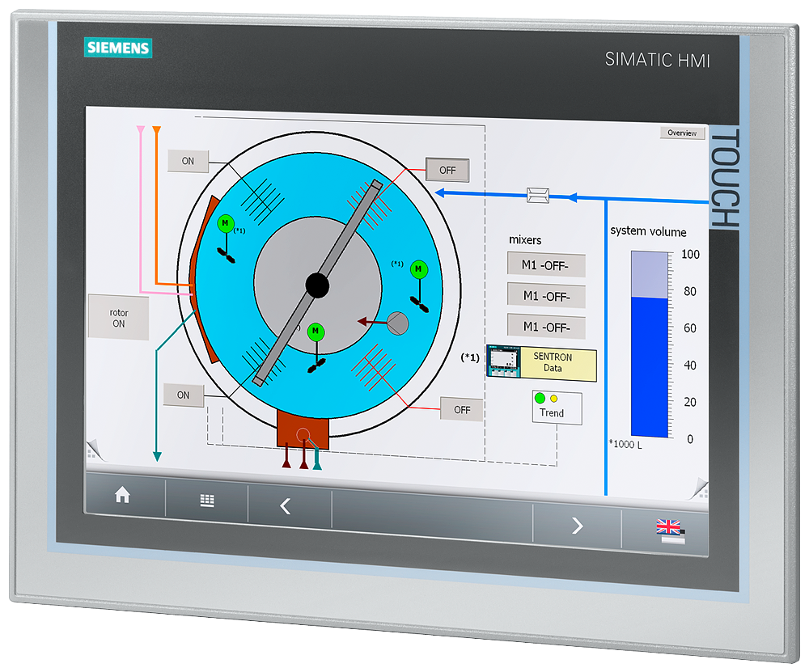Click the valve symbol on the blue inlet pipe
The width and height of the screenshot is (809, 672).
(x=536, y=193)
